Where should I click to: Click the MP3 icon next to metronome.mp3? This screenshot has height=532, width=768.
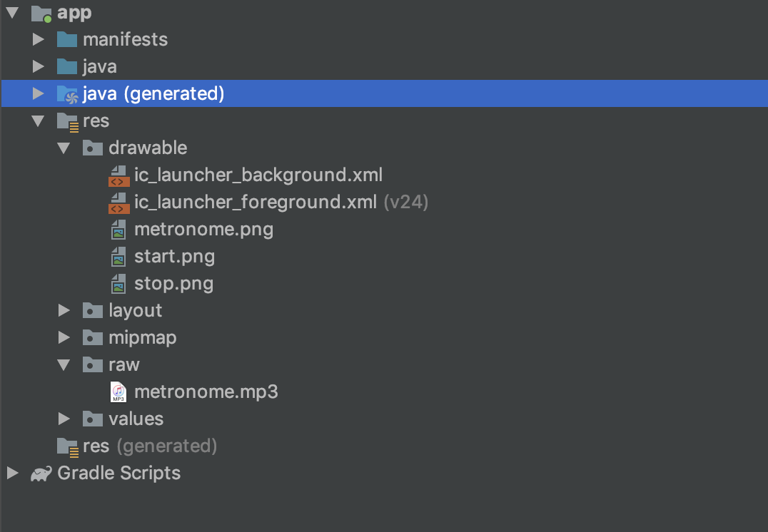[118, 392]
